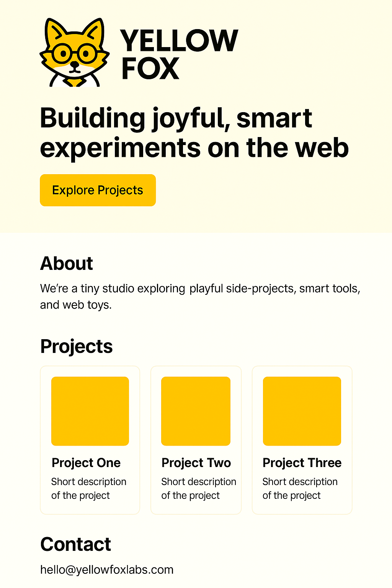Click the About section heading
This screenshot has width=392, height=588.
67,263
